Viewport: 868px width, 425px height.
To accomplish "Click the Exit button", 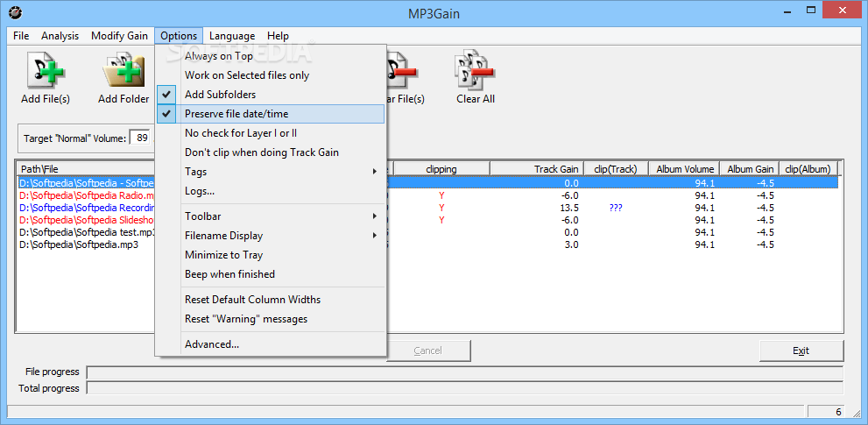I will 801,351.
